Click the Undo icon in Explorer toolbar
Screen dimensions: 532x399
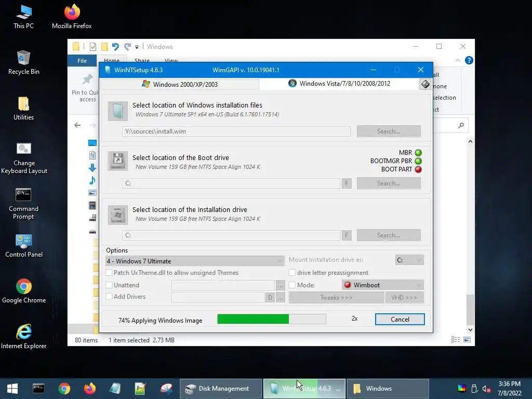click(116, 46)
